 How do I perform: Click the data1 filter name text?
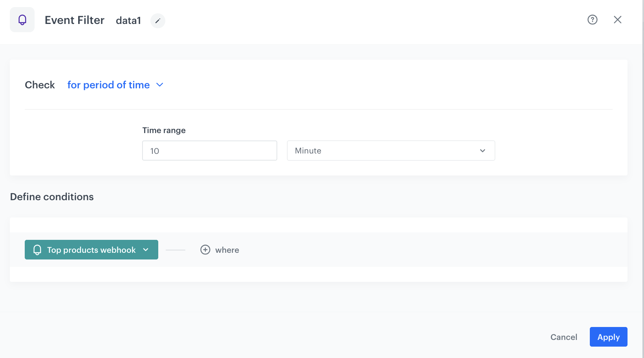[x=128, y=20]
